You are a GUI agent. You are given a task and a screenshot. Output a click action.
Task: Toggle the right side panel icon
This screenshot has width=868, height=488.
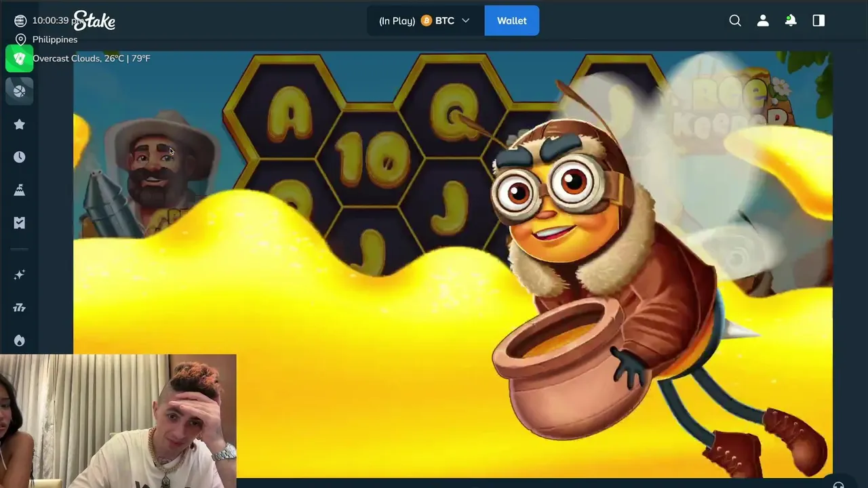tap(818, 20)
